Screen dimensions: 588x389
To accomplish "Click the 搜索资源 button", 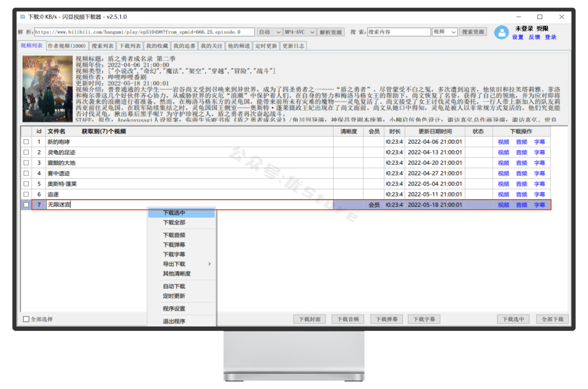I will click(473, 32).
